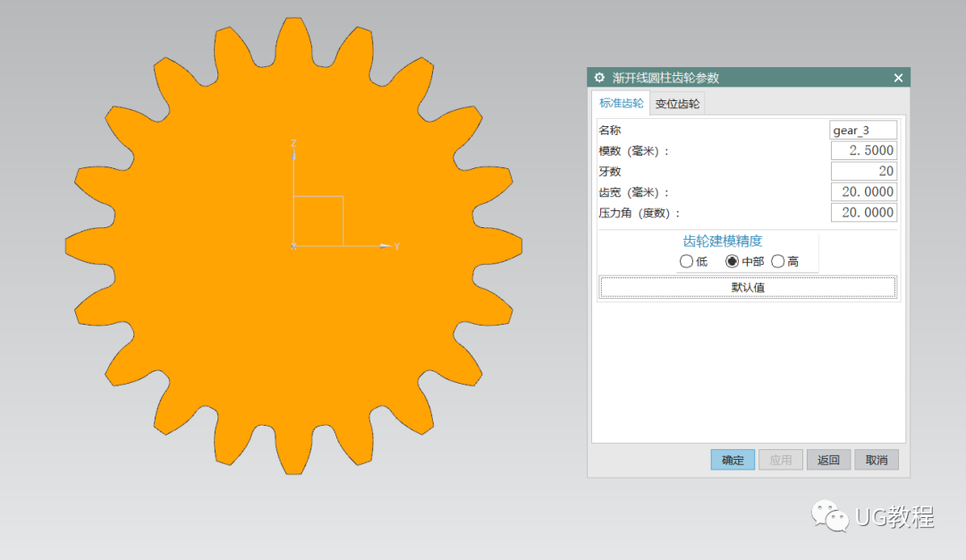Click the 牙数 field showing 20

pyautogui.click(x=862, y=171)
